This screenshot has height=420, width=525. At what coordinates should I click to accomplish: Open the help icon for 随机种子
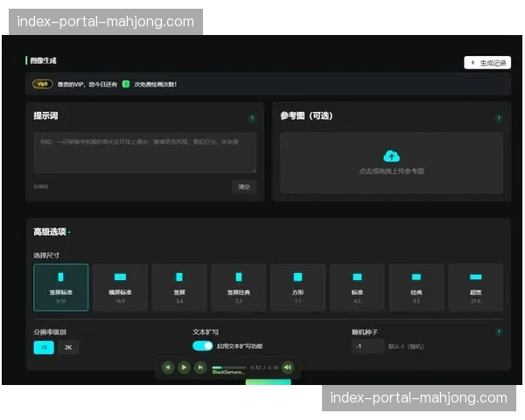click(x=499, y=332)
